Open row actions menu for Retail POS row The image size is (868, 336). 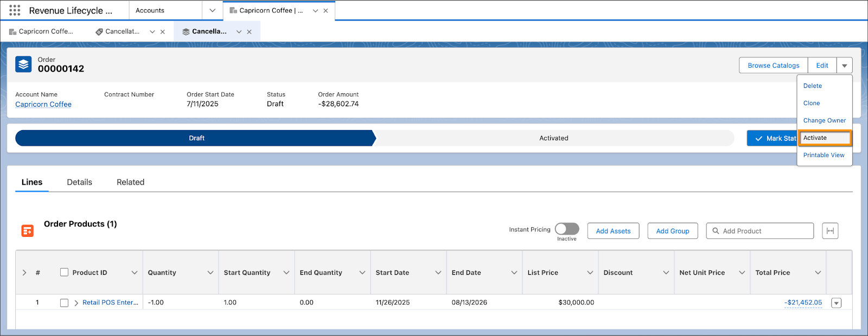[x=837, y=303]
